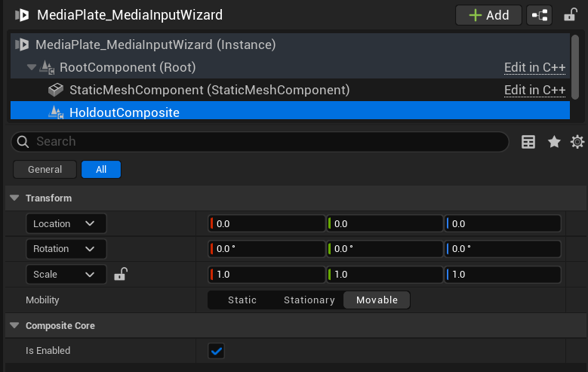Open Edit in C++ link for RootComponent
This screenshot has height=372, width=588.
pos(534,67)
